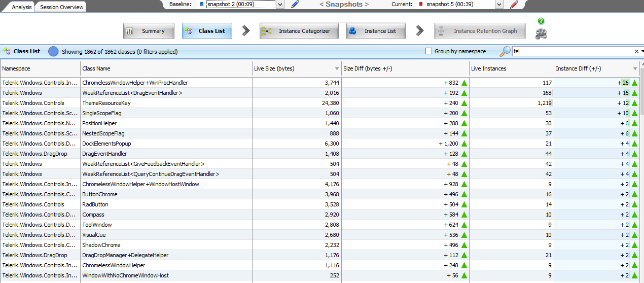Select the RadButton class row
The width and height of the screenshot is (644, 283).
(x=319, y=204)
